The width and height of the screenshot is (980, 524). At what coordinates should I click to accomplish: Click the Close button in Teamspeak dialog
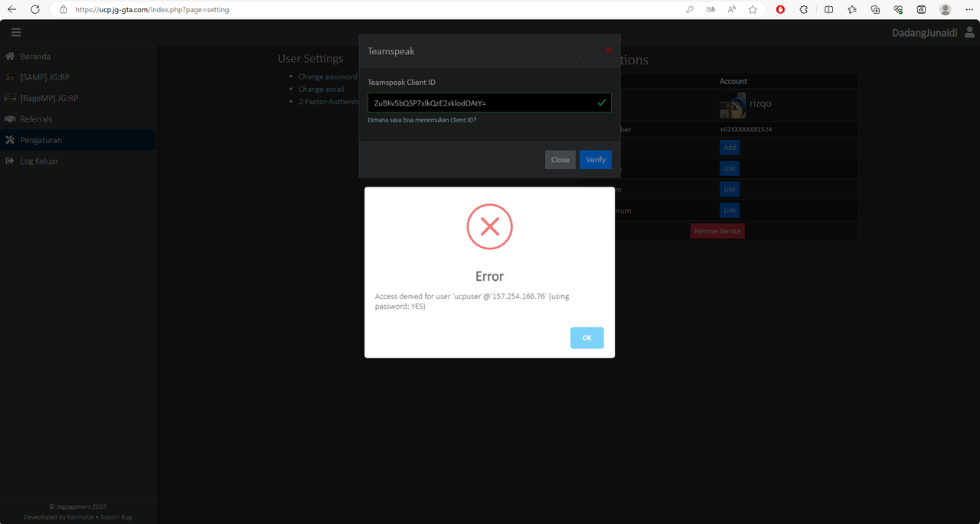tap(560, 160)
